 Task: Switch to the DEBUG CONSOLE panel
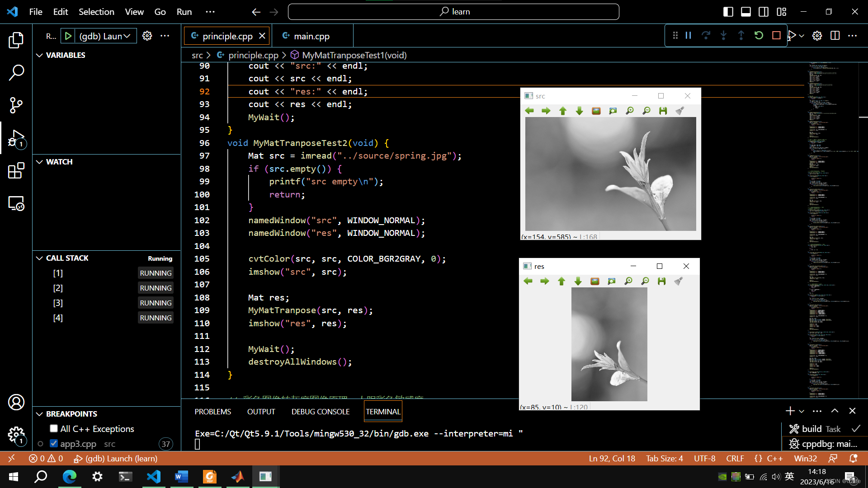pyautogui.click(x=320, y=412)
